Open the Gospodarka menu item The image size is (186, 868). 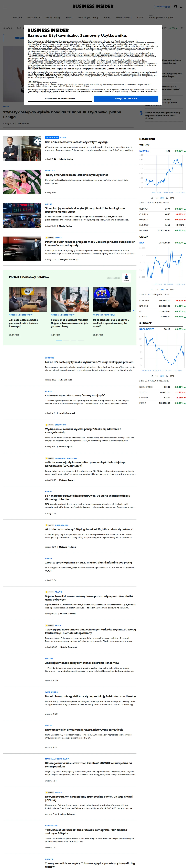[x=34, y=17]
